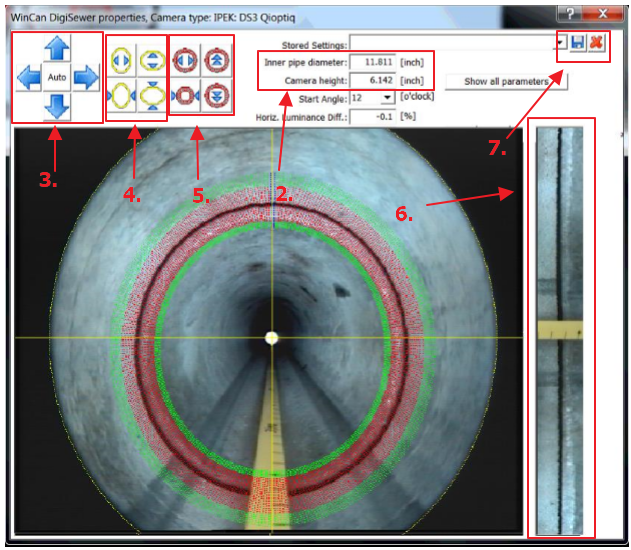Click Show all parameters button

(x=506, y=81)
